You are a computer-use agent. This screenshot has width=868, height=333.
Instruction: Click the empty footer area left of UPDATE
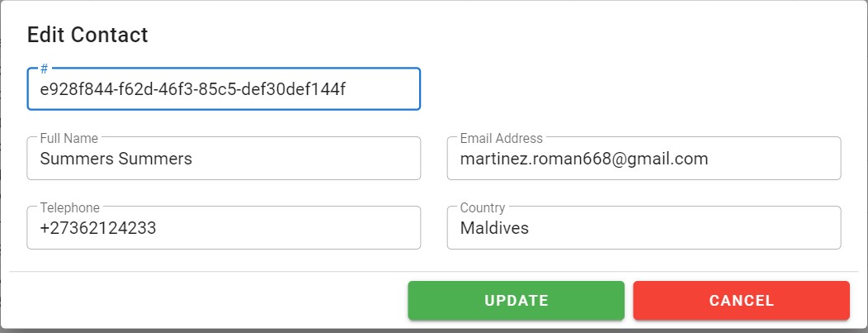(206, 301)
